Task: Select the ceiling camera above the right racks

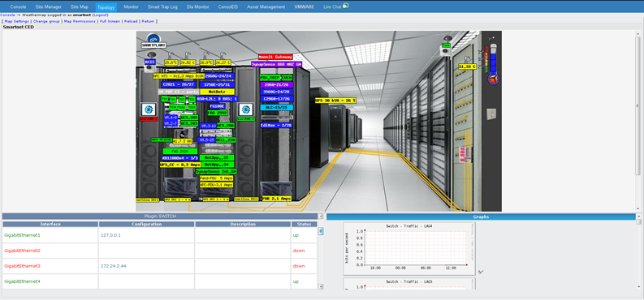Action: [447, 46]
